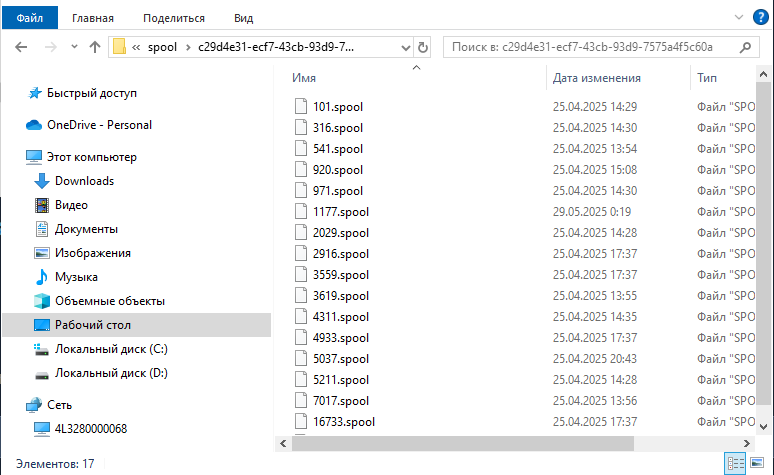Switch to details view in status bar
Image resolution: width=774 pixels, height=475 pixels.
point(736,464)
